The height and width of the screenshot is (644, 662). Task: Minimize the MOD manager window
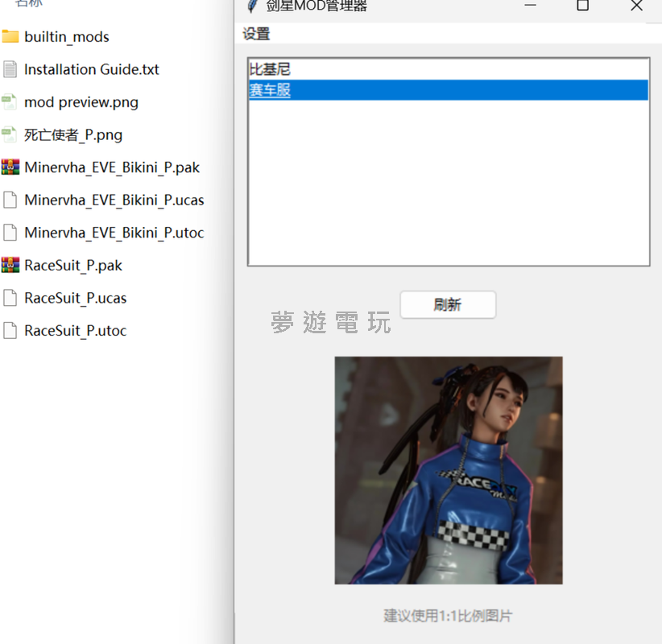[530, 5]
